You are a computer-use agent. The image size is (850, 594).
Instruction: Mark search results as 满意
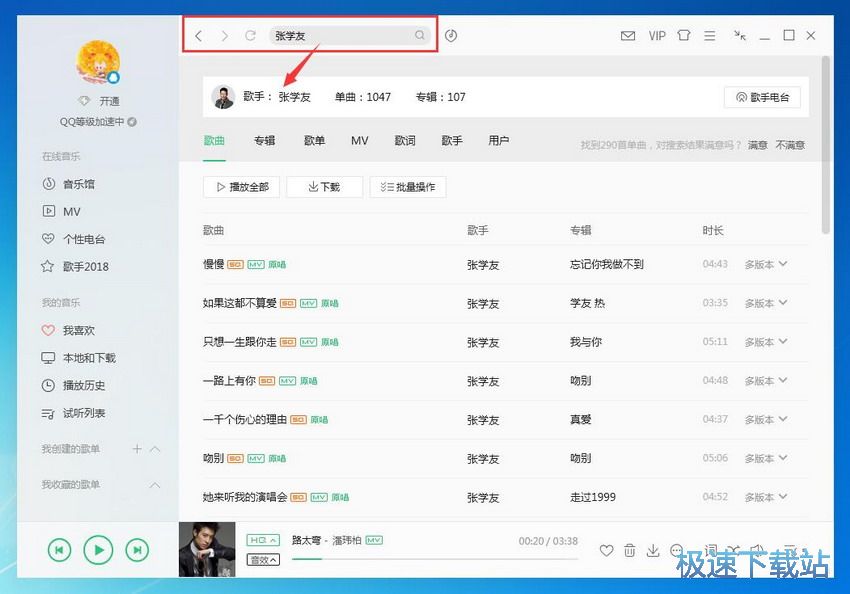click(x=757, y=145)
